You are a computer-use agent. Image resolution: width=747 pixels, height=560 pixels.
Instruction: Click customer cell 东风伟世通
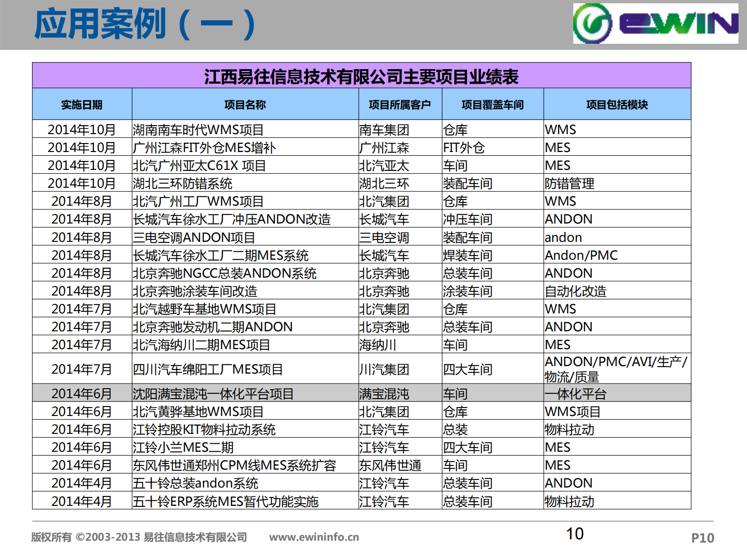click(400, 465)
